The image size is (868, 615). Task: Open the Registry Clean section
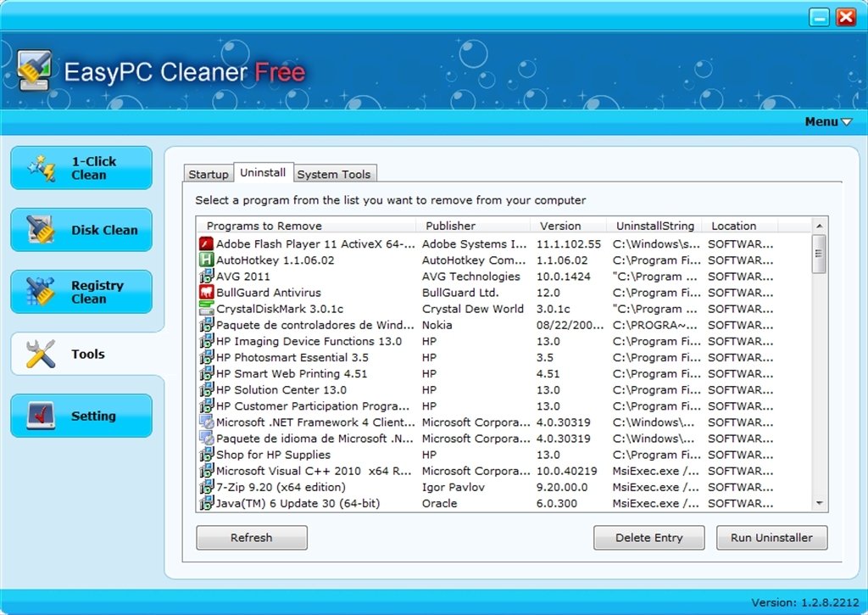point(81,292)
